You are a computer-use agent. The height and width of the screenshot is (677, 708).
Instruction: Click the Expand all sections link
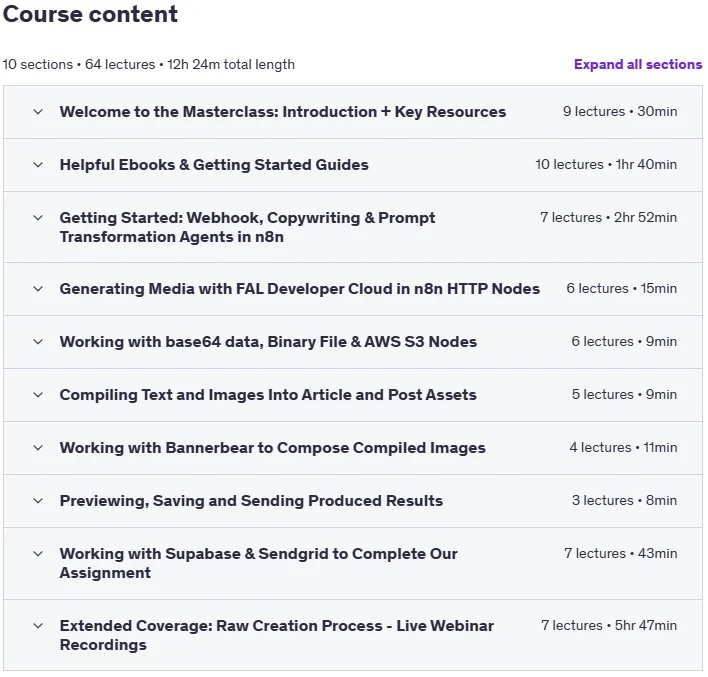pyautogui.click(x=638, y=65)
